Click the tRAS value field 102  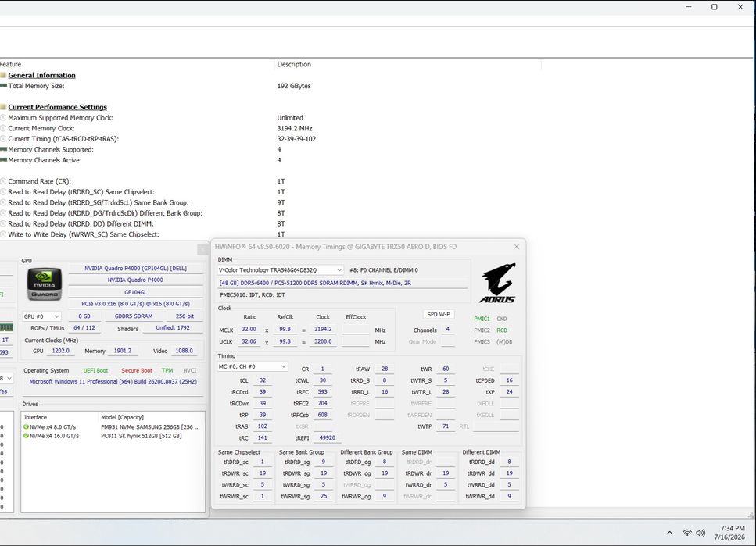coord(262,426)
